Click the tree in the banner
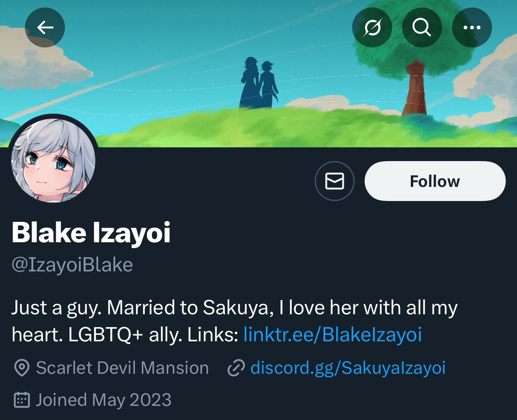The width and height of the screenshot is (517, 420). [x=412, y=75]
